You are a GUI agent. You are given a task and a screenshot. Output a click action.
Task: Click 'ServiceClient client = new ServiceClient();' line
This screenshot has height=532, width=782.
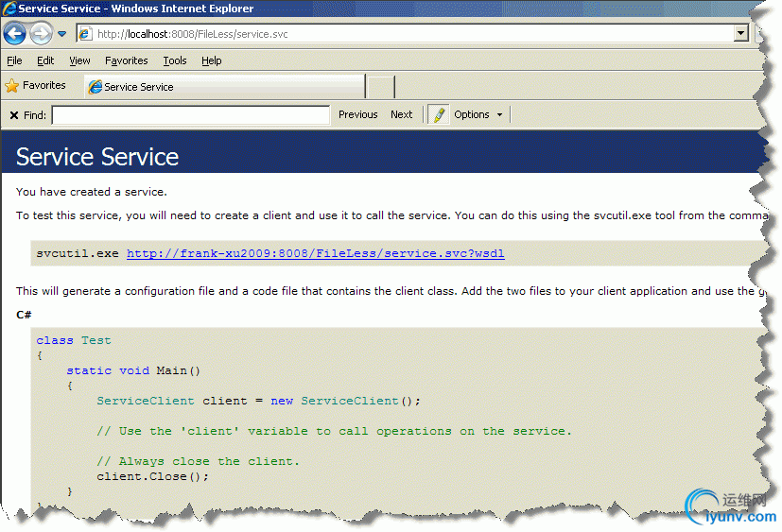pos(258,401)
